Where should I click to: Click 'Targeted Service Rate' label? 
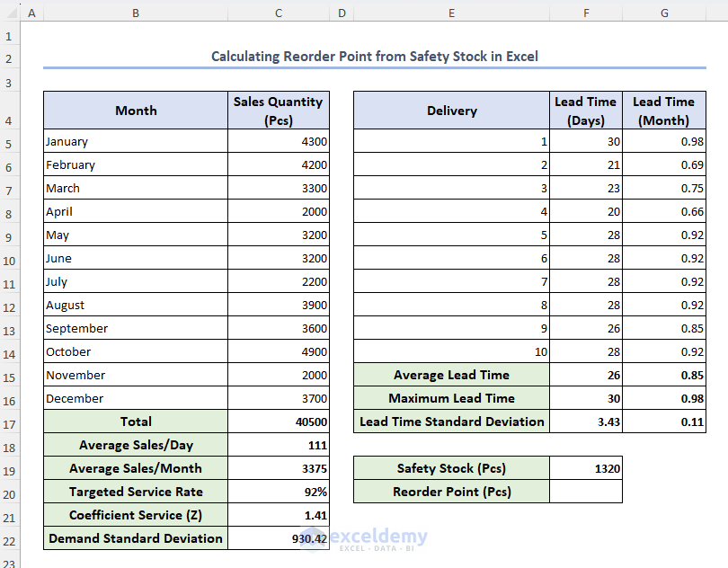(136, 492)
